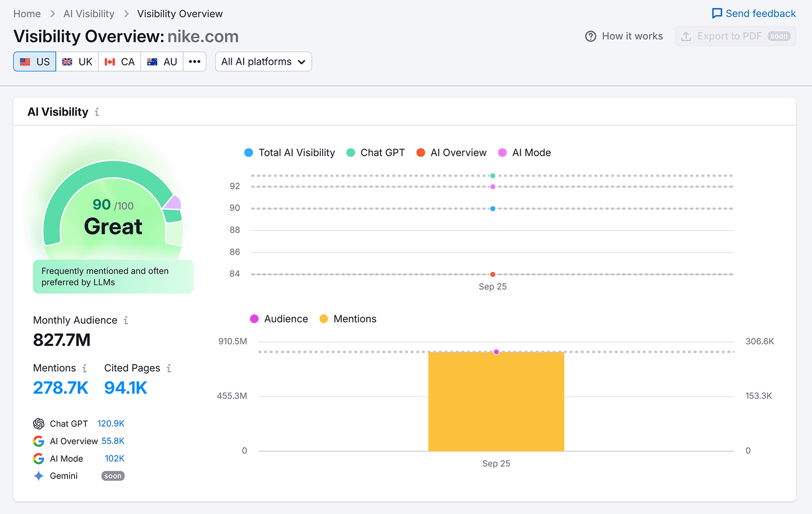812x514 pixels.
Task: Open the All AI platforms dropdown
Action: click(x=263, y=61)
